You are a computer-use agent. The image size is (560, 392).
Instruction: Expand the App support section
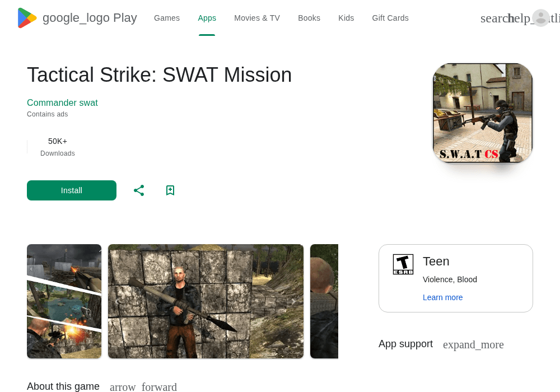(x=473, y=344)
